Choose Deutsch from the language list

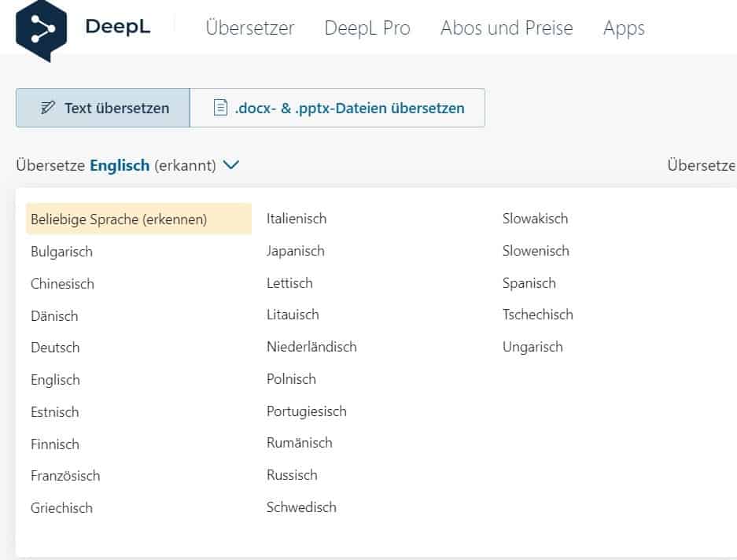55,348
